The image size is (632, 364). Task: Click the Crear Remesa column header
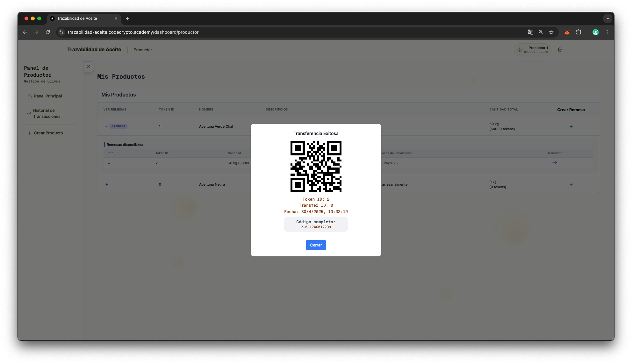pos(571,110)
